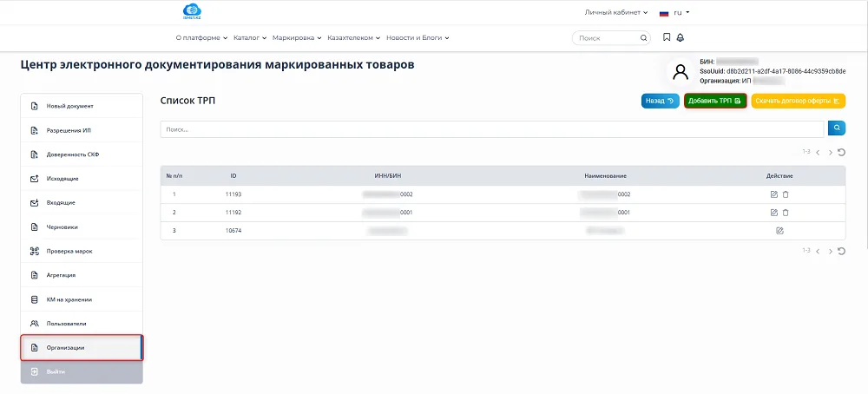Viewport: 868px width, 394px height.
Task: Click the magnifier icon in header search
Action: coord(643,38)
